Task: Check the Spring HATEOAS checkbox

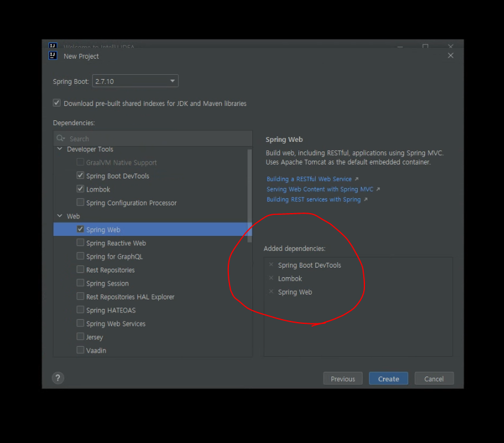Action: [80, 310]
